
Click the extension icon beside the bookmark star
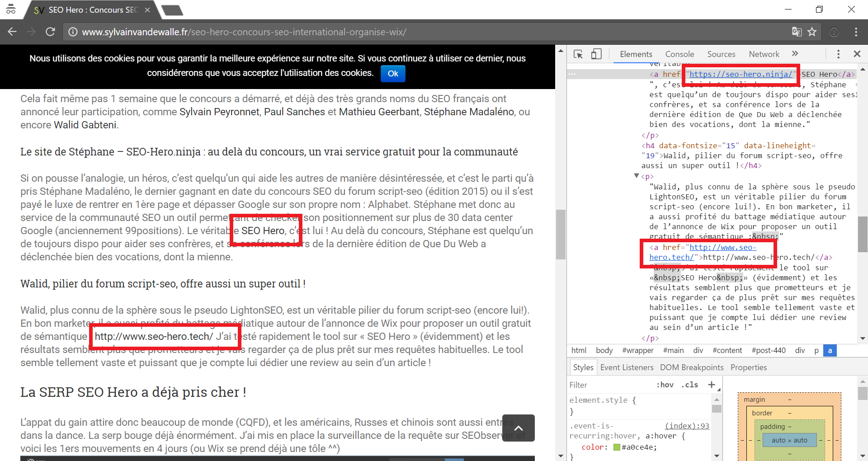[x=834, y=32]
